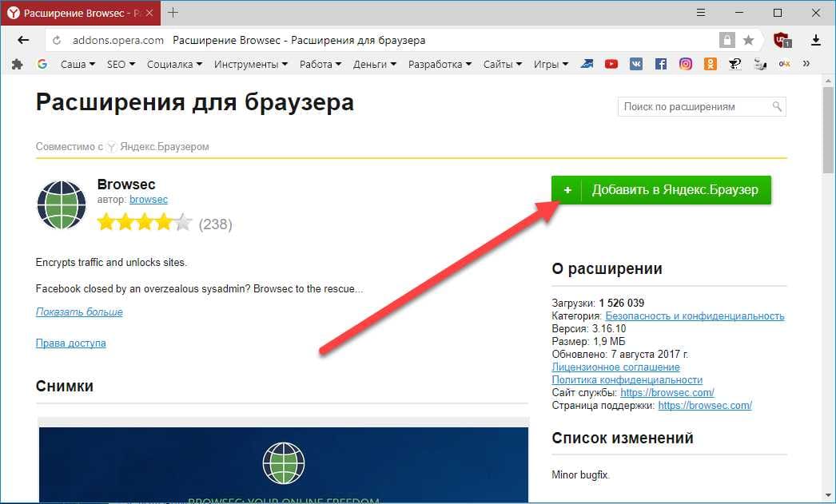Viewport: 836px width, 504px height.
Task: Open the puzzle piece extensions bookmark
Action: [17, 65]
